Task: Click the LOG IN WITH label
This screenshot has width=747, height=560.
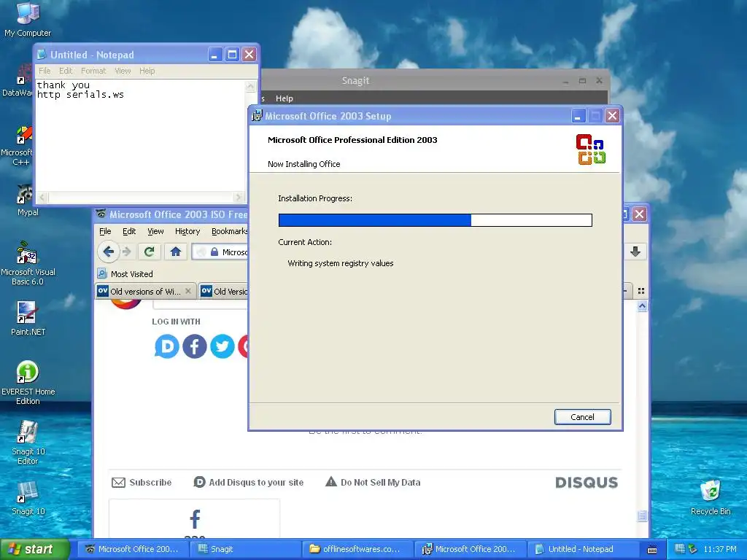Action: click(177, 322)
